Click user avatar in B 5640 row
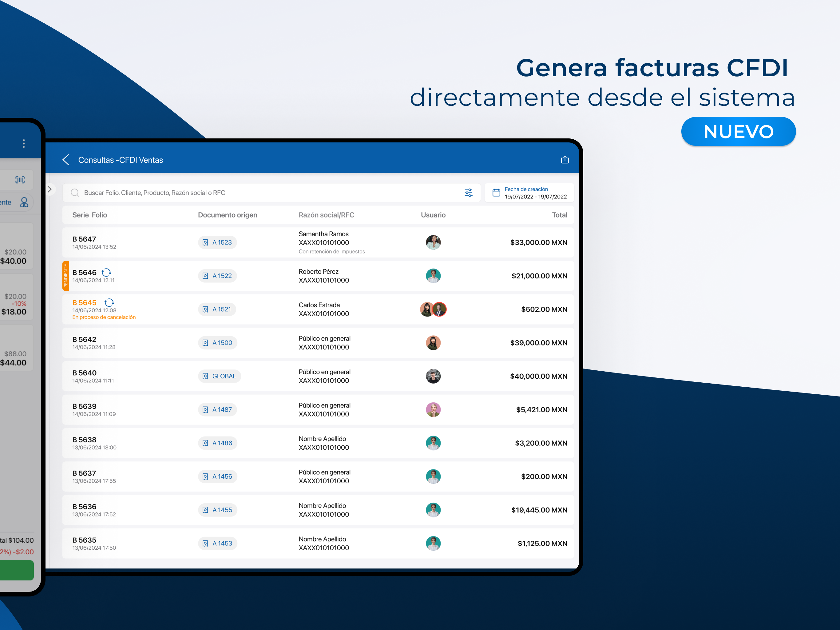Screen dimensions: 840x630 click(x=433, y=376)
